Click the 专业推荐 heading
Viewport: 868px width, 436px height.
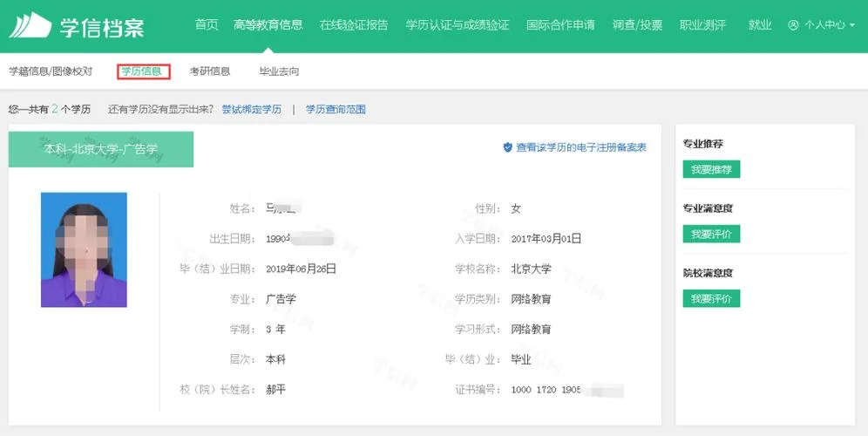[703, 144]
